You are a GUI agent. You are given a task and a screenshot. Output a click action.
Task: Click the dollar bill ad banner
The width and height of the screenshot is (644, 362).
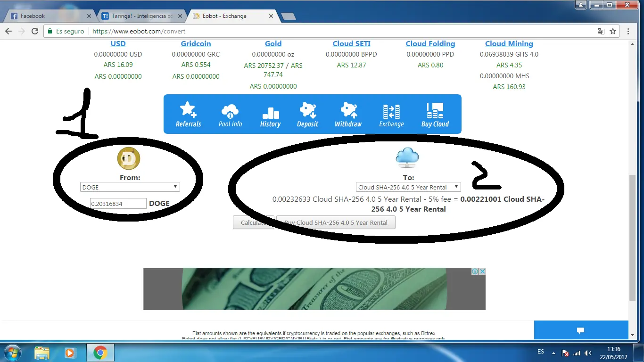tap(314, 289)
